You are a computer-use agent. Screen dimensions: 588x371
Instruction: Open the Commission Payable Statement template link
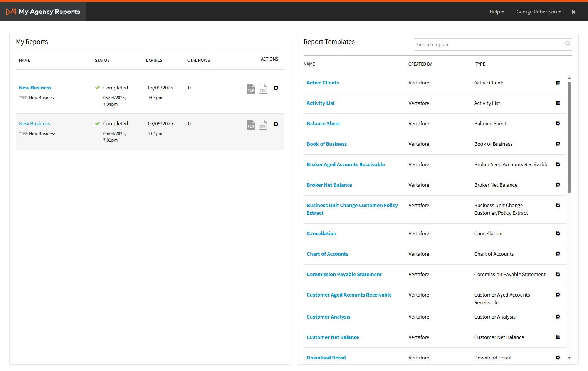pos(344,275)
